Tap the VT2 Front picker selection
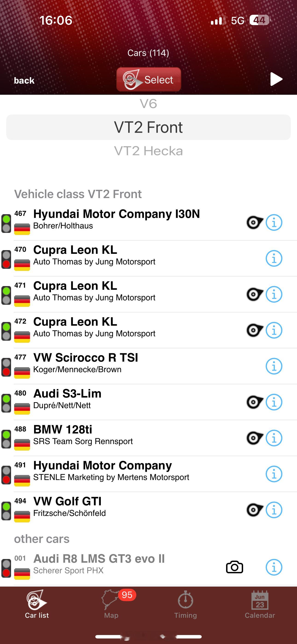297x644 pixels. (148, 127)
